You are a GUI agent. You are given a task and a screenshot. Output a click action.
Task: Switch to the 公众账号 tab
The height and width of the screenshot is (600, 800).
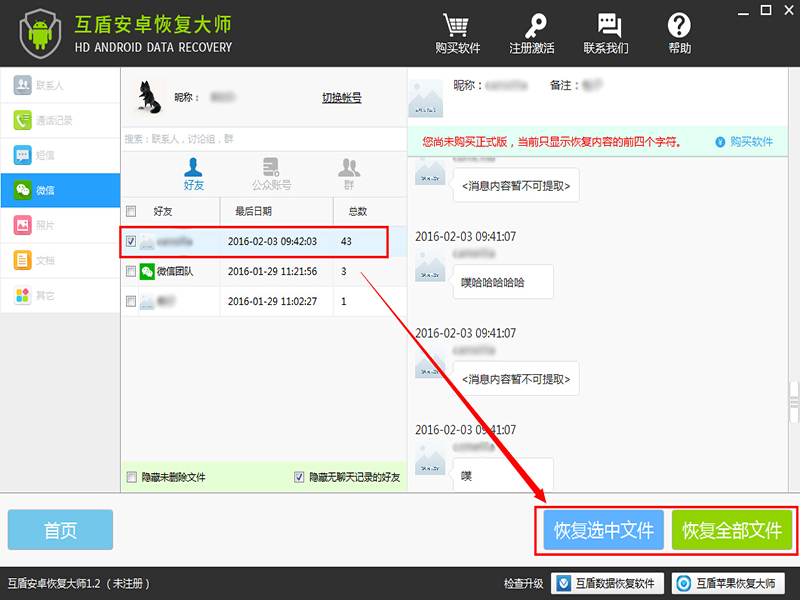pos(271,174)
